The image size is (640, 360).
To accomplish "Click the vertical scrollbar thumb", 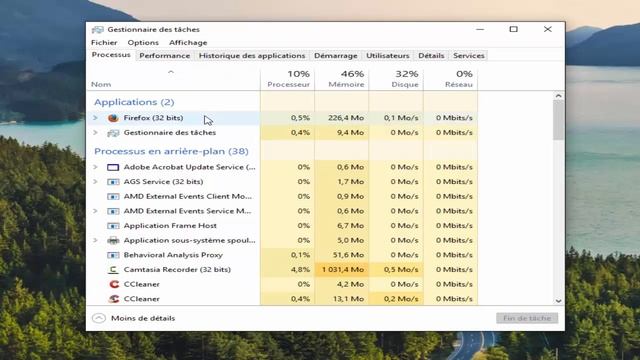I will (x=558, y=120).
